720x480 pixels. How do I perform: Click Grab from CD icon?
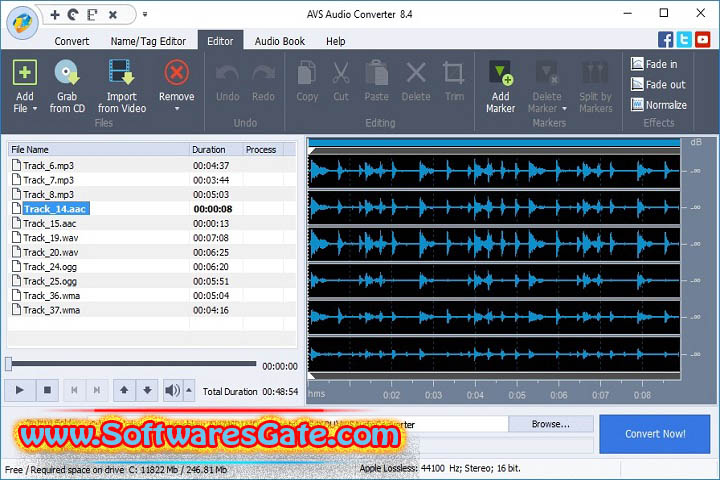click(x=67, y=72)
